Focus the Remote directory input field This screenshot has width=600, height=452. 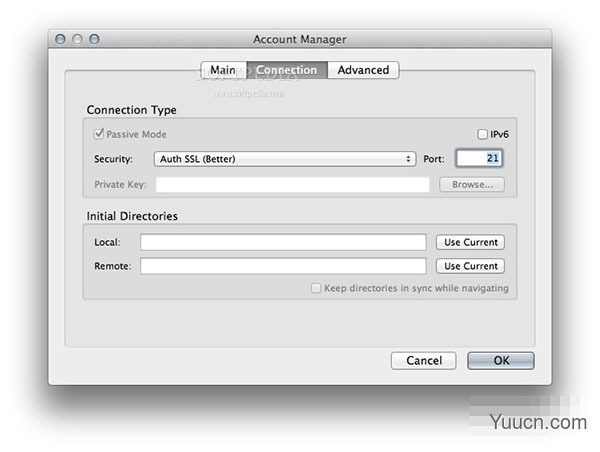click(x=283, y=266)
